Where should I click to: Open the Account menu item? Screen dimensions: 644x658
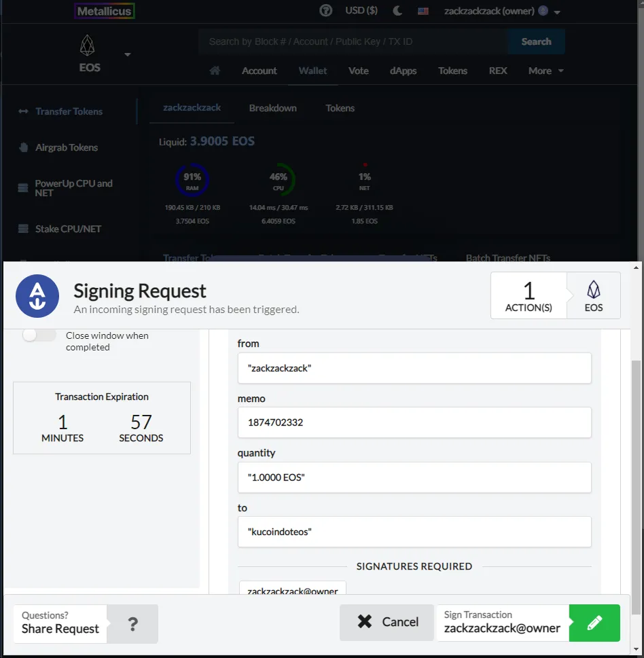259,71
